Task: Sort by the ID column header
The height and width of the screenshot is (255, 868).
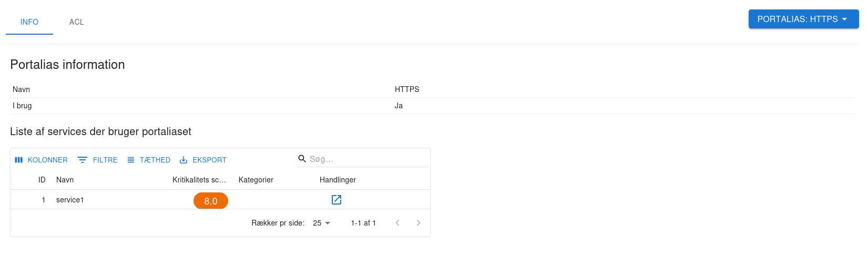Action: (x=42, y=180)
